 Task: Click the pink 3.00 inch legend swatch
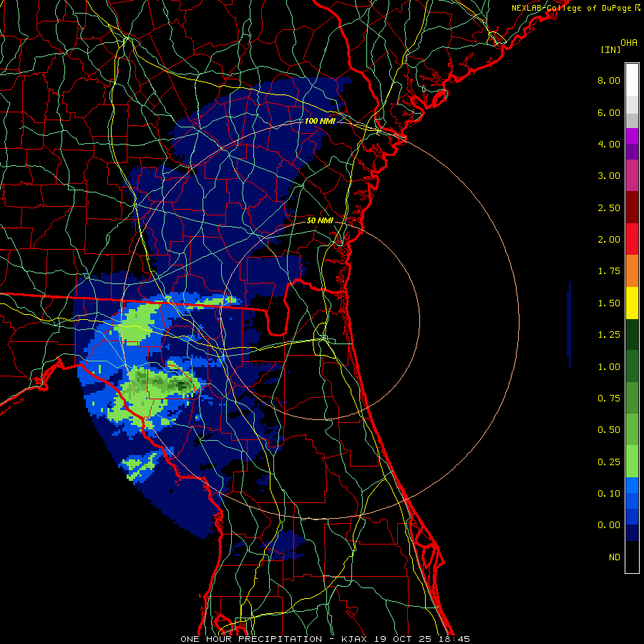tap(632, 175)
